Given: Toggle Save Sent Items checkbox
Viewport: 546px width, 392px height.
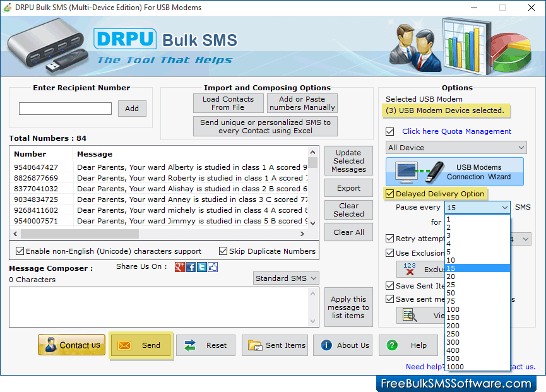Looking at the screenshot, I should [390, 286].
